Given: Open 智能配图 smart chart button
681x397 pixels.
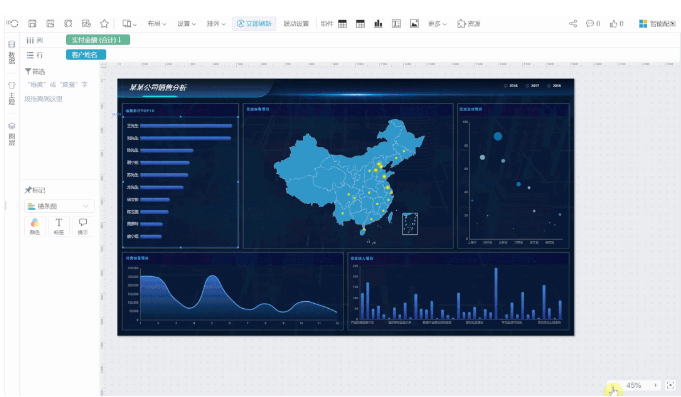Looking at the screenshot, I should (657, 23).
